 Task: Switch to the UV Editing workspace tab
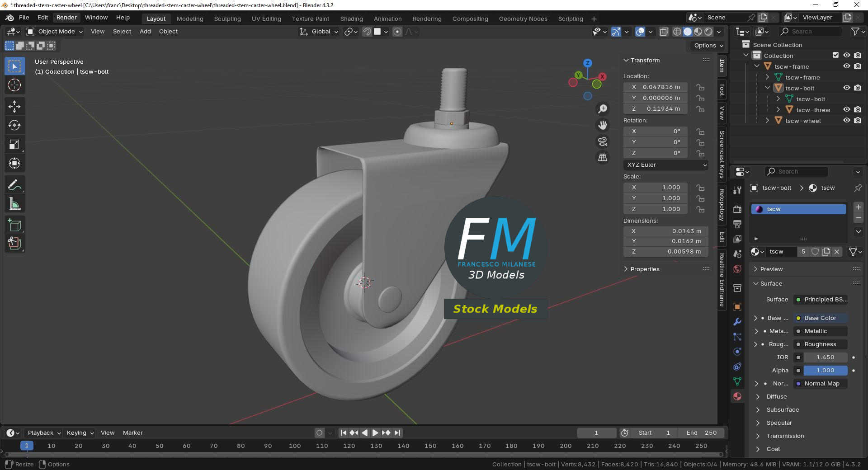(266, 19)
